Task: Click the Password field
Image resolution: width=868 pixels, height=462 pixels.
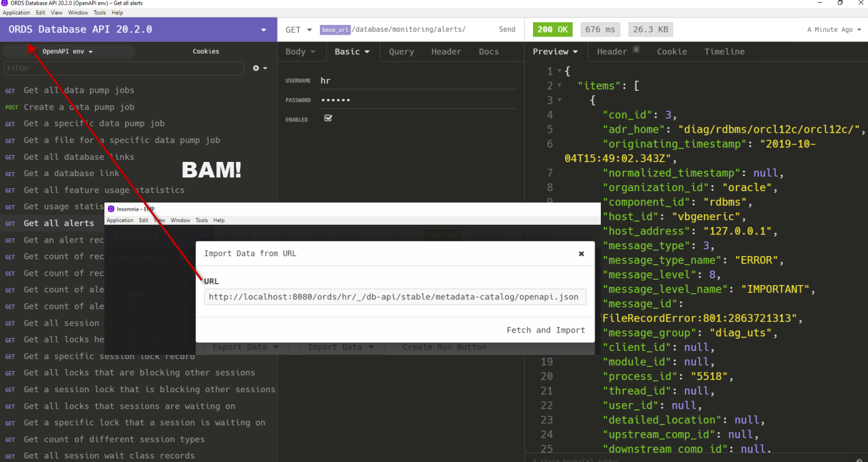Action: click(x=418, y=100)
